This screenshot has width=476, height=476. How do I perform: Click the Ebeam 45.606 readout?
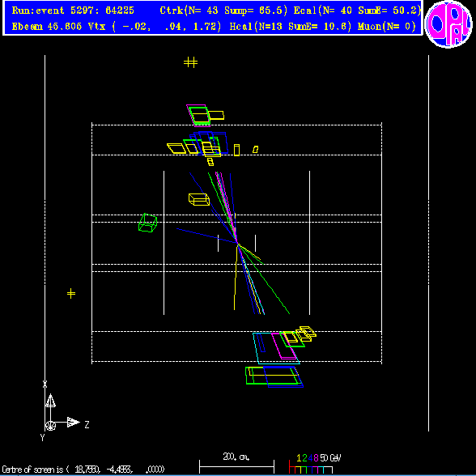coord(47,27)
